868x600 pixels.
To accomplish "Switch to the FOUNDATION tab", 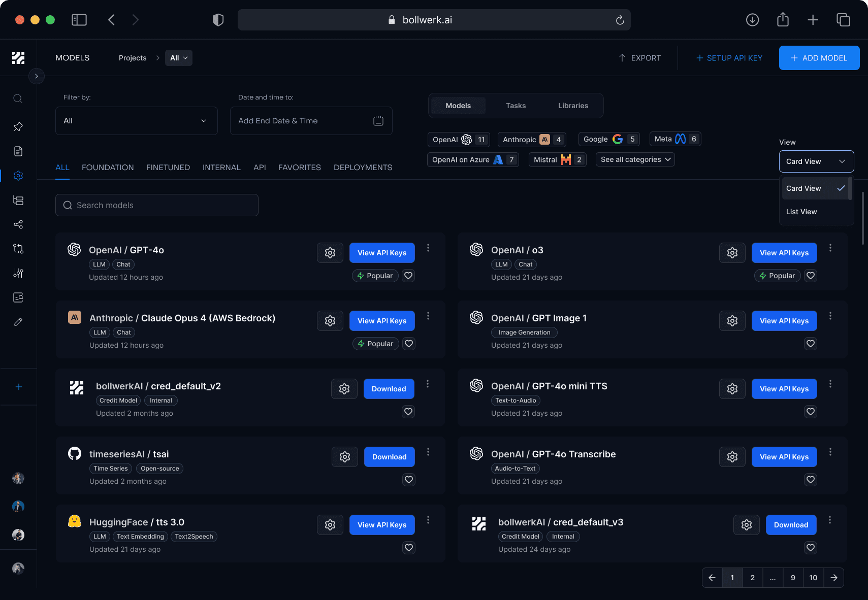I will [108, 168].
